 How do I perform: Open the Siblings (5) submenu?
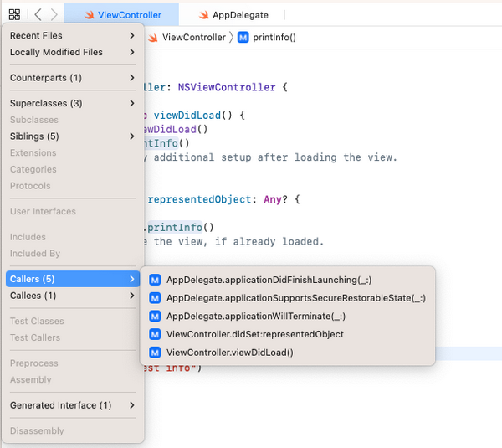[x=72, y=136]
